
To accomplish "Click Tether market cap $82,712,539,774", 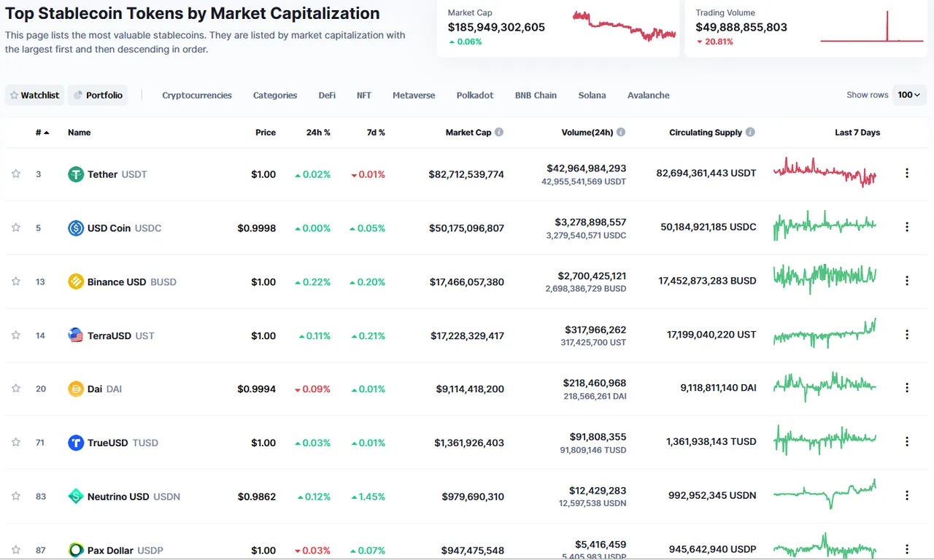I will 466,174.
